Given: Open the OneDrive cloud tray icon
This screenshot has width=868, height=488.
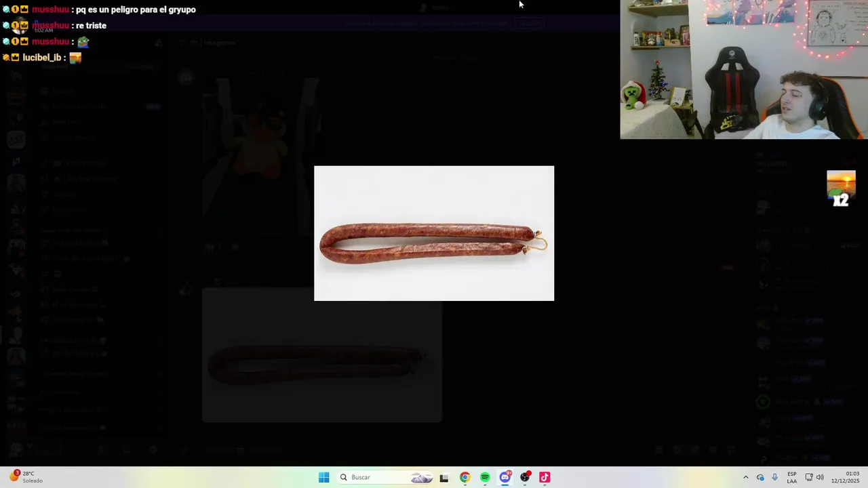Looking at the screenshot, I should 760,477.
